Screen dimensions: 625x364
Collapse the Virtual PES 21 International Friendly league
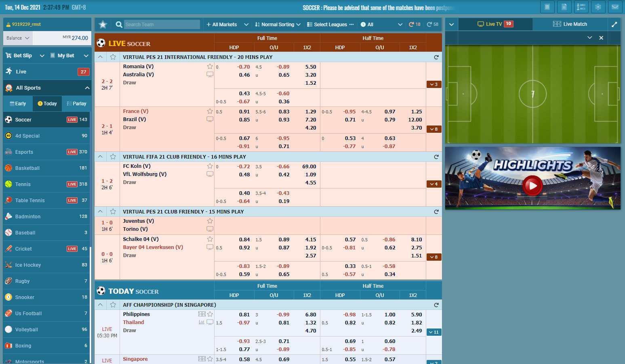pyautogui.click(x=100, y=57)
